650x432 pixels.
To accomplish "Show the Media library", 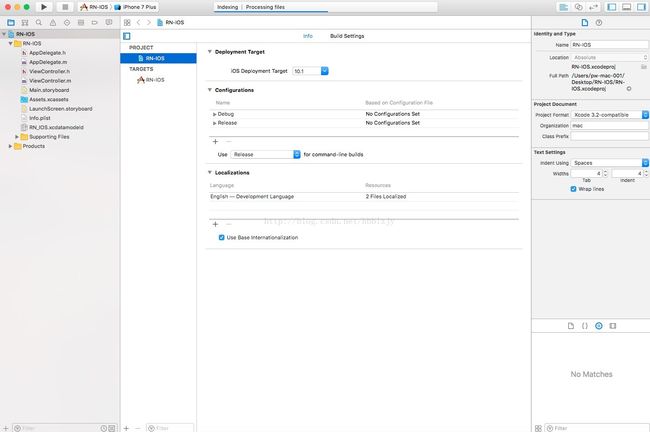I will pos(613,326).
